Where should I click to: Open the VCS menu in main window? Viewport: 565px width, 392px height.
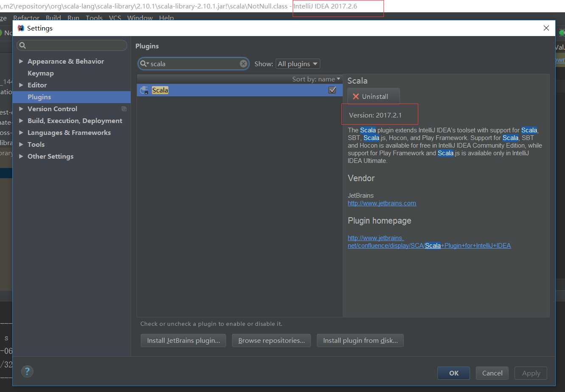(x=115, y=18)
